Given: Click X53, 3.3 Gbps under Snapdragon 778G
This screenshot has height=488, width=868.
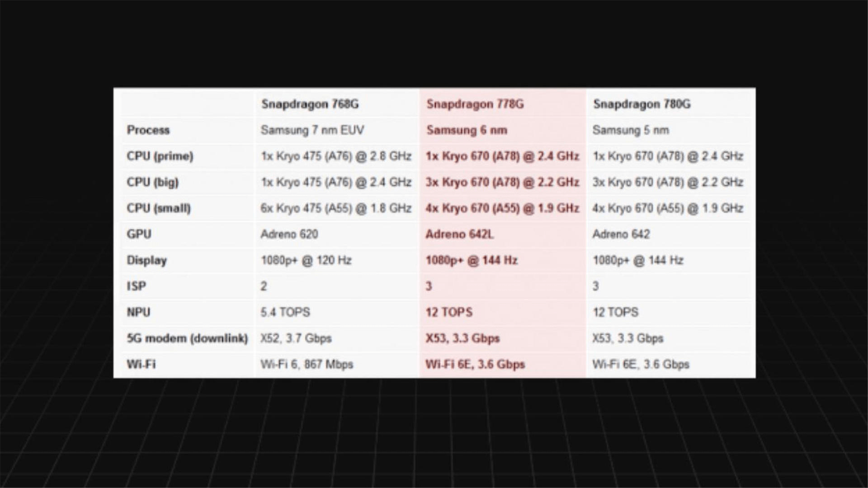Looking at the screenshot, I should tap(462, 338).
